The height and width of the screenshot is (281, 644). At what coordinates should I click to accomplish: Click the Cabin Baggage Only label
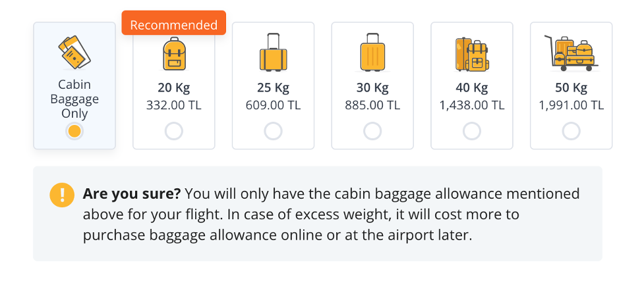click(x=74, y=99)
